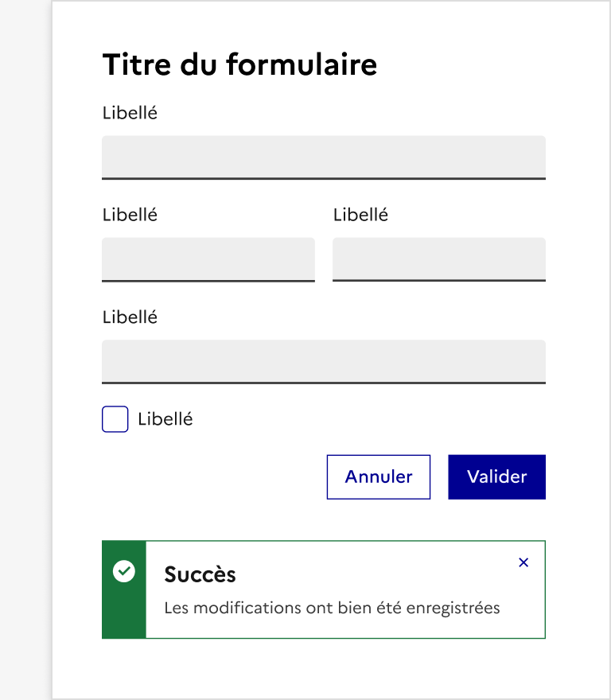This screenshot has width=611, height=700.
Task: Dismiss the Succès alert with the X
Action: [x=523, y=562]
